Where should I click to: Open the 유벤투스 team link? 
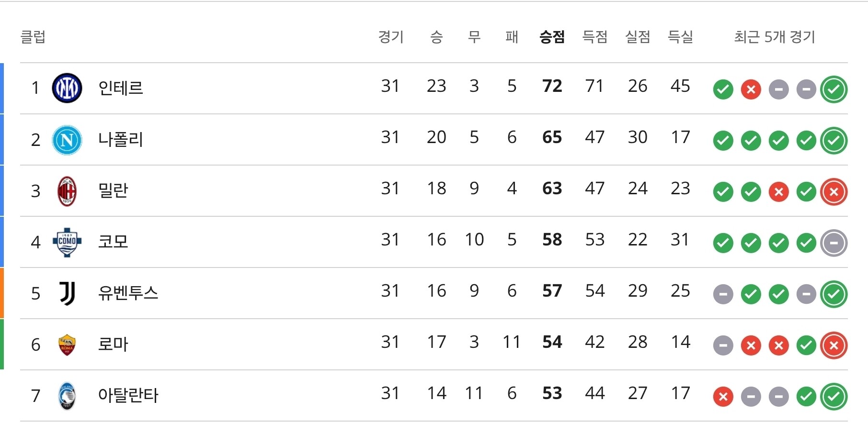[x=128, y=293]
